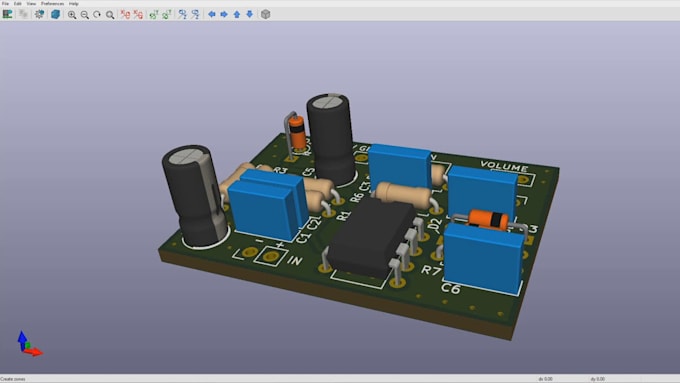Click the VOLUME label on the board
Screen dimensions: 680x383
[504, 166]
